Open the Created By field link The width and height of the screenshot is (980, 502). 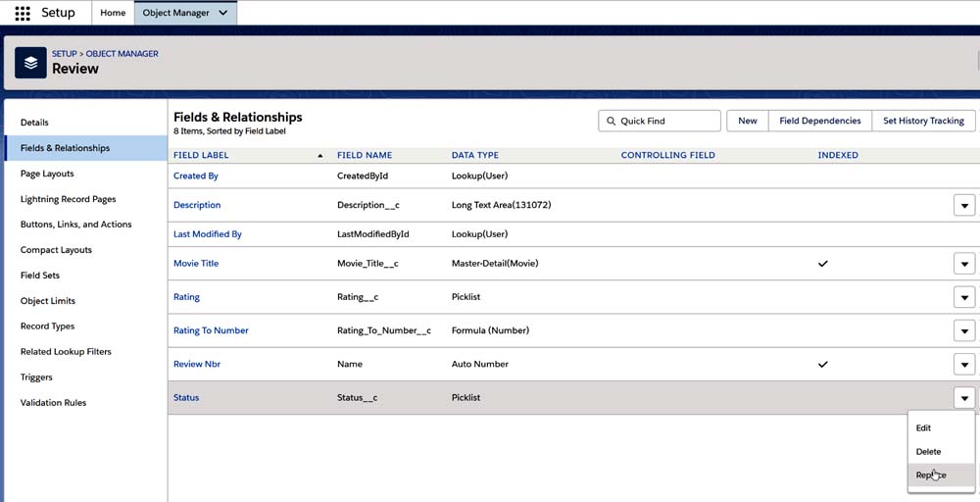click(196, 176)
